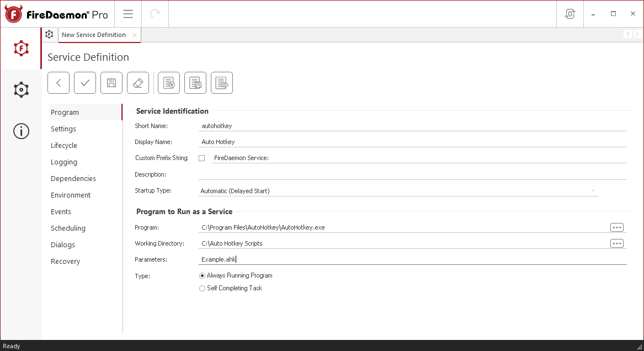Image resolution: width=644 pixels, height=351 pixels.
Task: Go back with the left arrow button
Action: (58, 83)
